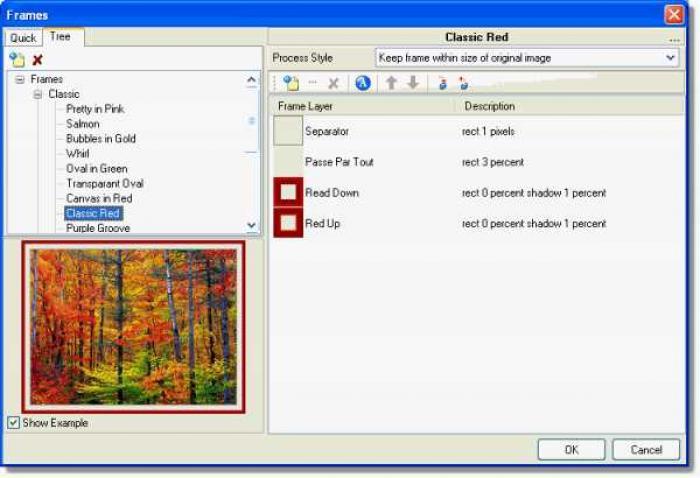Click the new frame icon above the tree

pyautogui.click(x=17, y=59)
